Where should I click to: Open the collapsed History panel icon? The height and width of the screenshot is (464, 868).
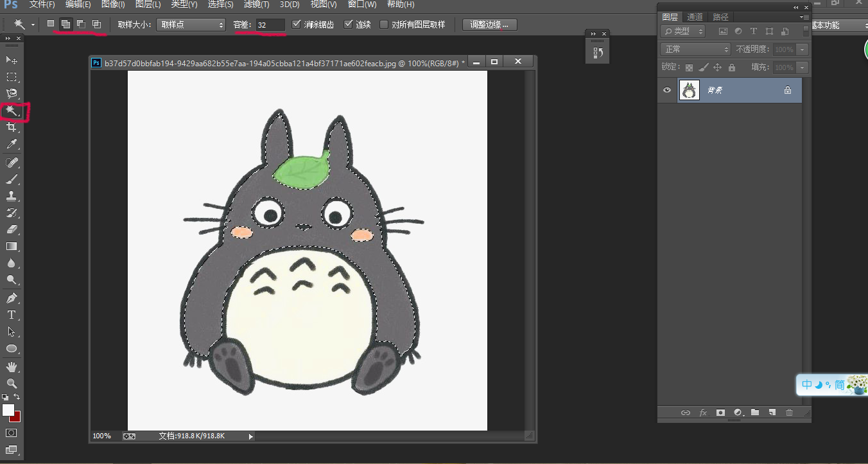tap(598, 53)
